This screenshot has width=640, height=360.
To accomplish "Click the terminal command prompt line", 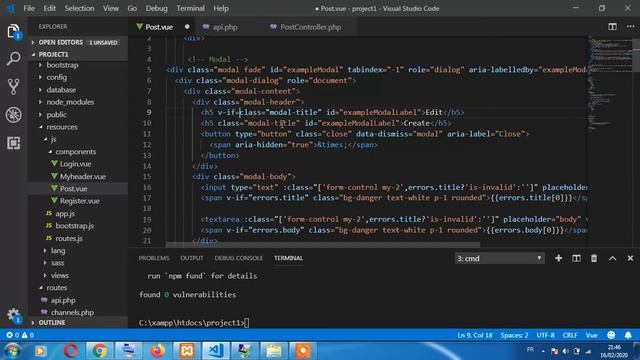I will 194,323.
